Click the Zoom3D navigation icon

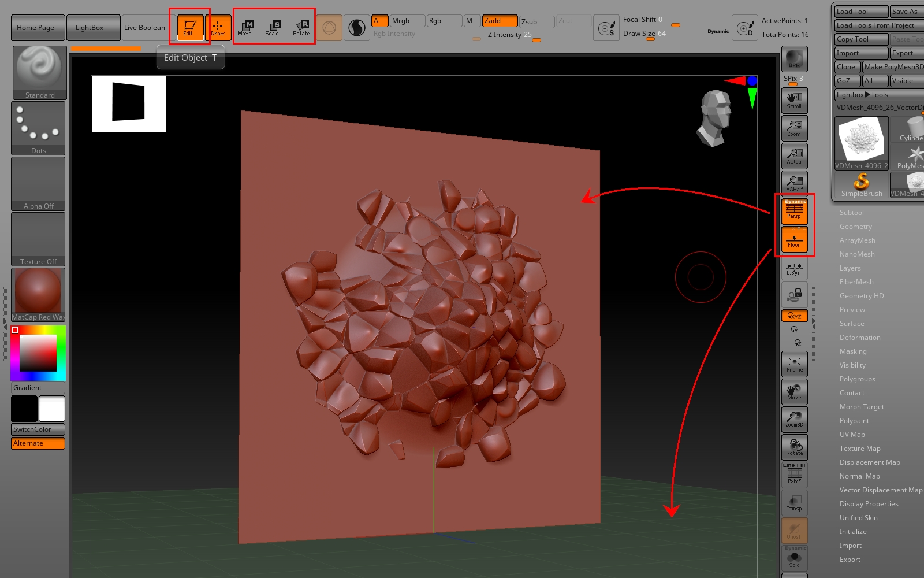pos(794,420)
